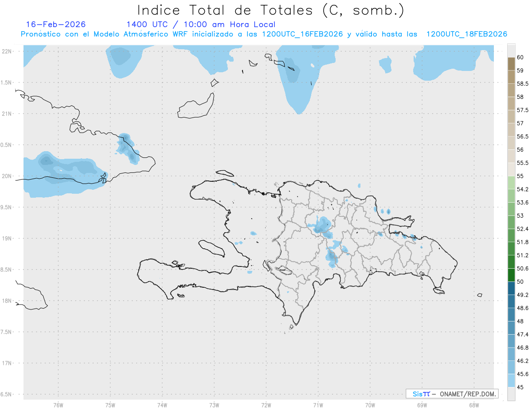
Task: Click the '53' value on the color scale
Action: point(520,216)
